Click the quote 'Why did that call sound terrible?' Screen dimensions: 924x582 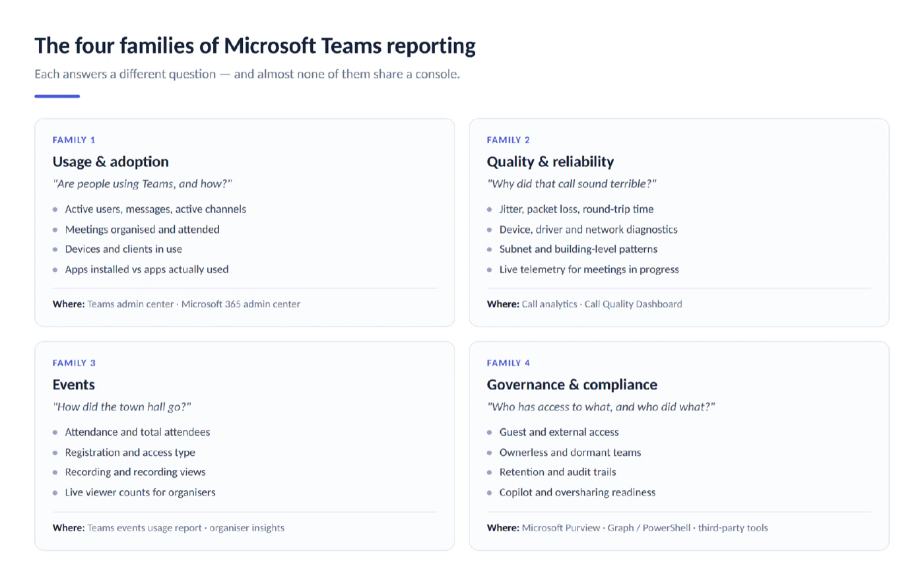(572, 184)
